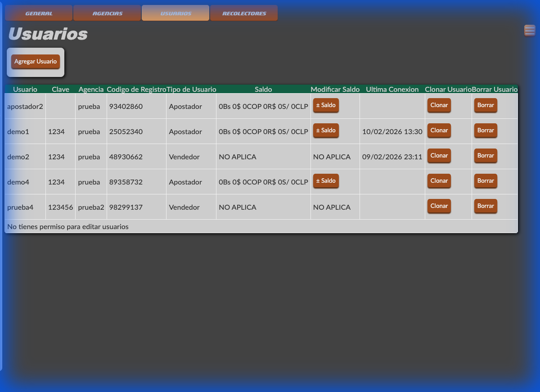The image size is (540, 392).
Task: Adjust saldo for user demo4
Action: tap(326, 181)
